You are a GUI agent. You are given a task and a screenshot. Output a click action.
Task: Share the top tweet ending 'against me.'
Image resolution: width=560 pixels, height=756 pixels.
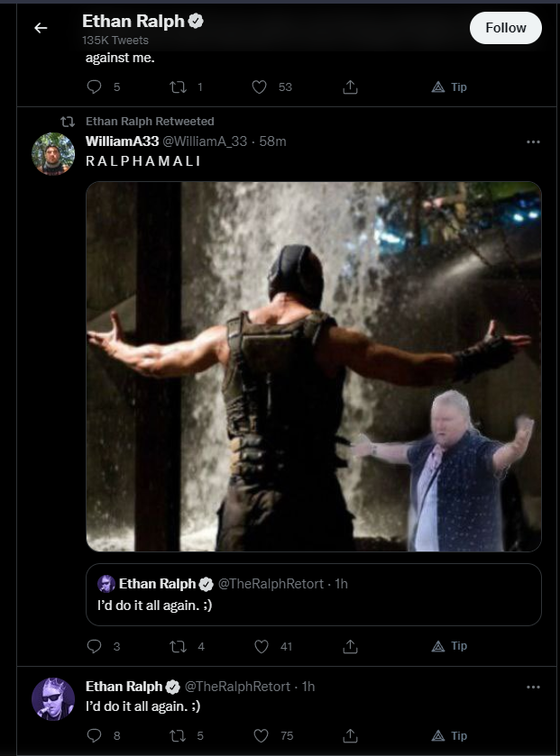(350, 87)
